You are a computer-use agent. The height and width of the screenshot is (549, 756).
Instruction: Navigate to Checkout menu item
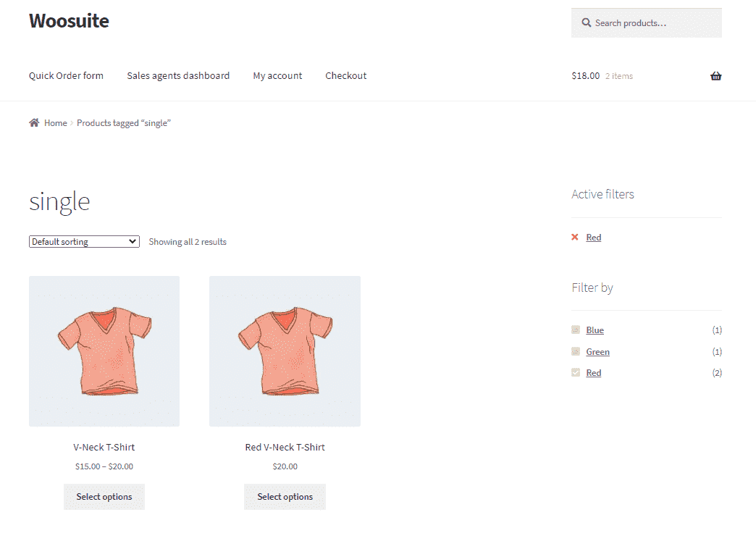pyautogui.click(x=345, y=76)
